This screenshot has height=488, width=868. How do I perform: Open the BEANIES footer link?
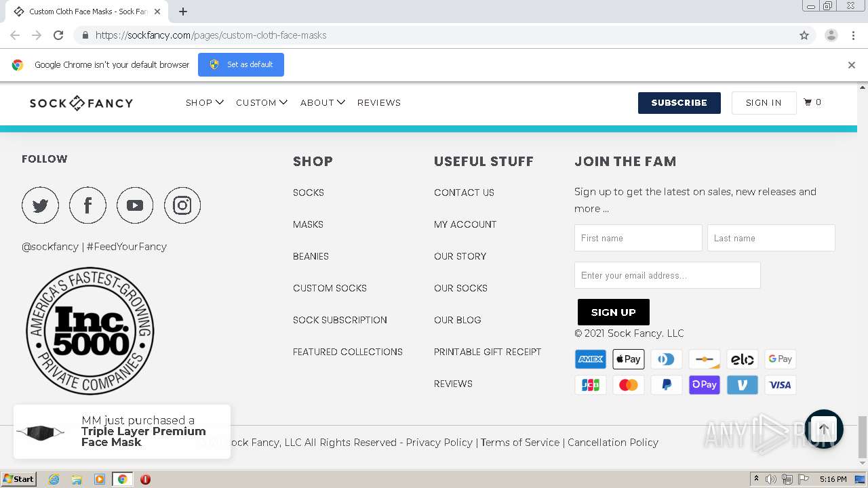click(311, 256)
